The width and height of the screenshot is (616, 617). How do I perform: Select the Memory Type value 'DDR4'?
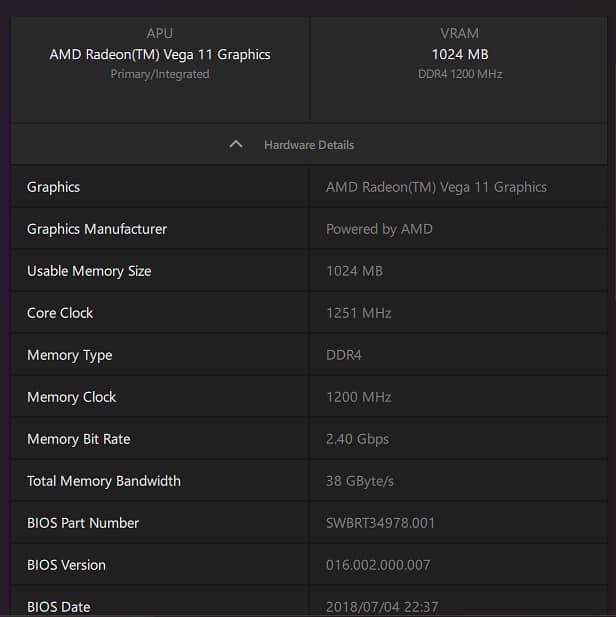point(344,355)
